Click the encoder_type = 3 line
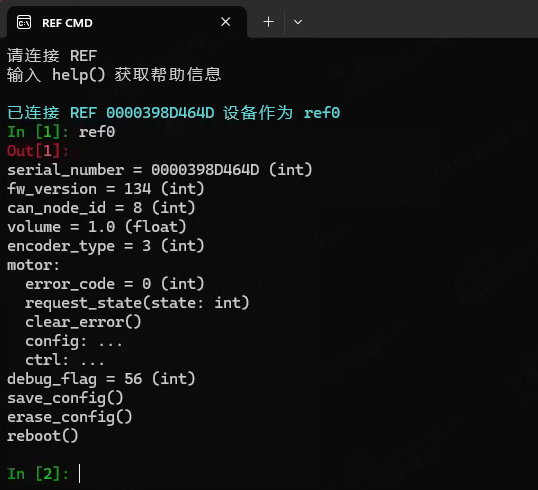This screenshot has width=538, height=490. (106, 246)
